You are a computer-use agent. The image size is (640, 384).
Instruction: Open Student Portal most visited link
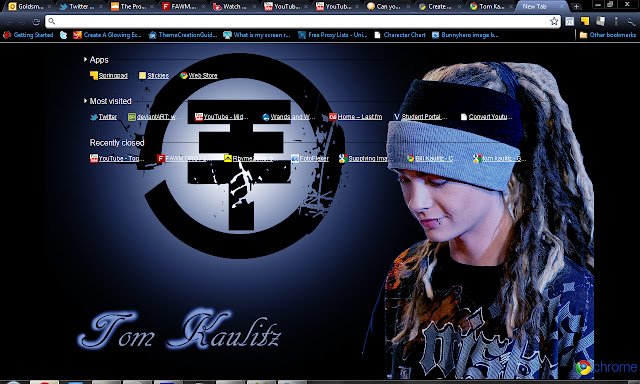(420, 117)
